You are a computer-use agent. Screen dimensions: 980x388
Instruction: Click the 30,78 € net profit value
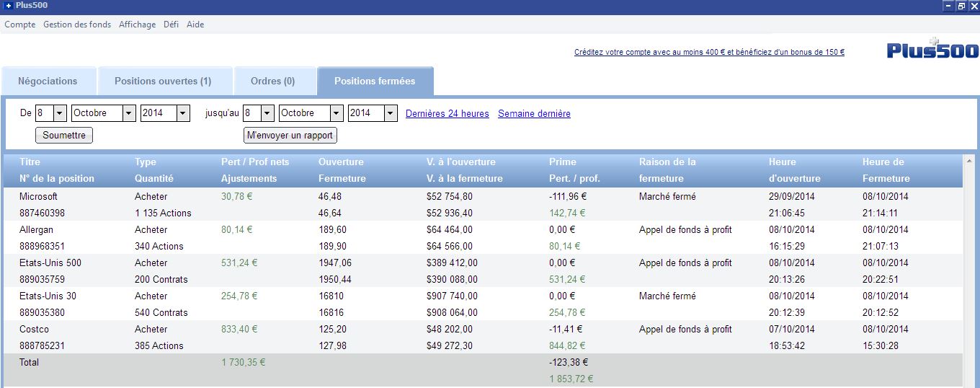click(x=236, y=196)
